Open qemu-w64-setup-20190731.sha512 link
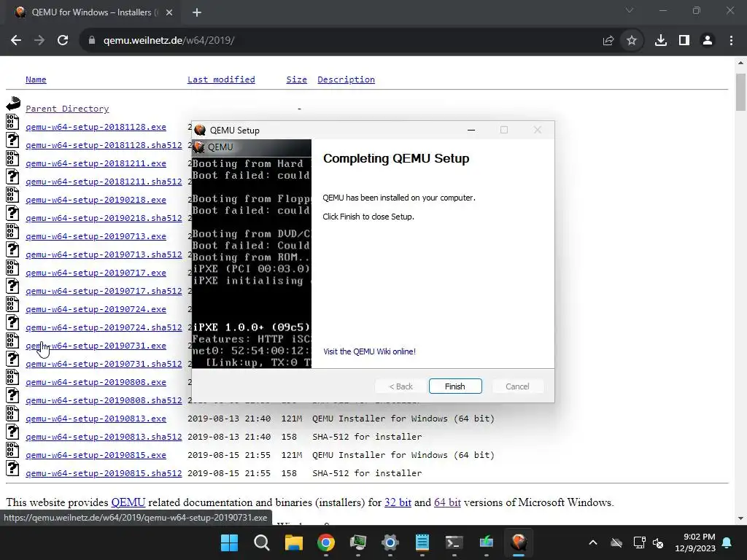Image resolution: width=747 pixels, height=560 pixels. tap(104, 363)
